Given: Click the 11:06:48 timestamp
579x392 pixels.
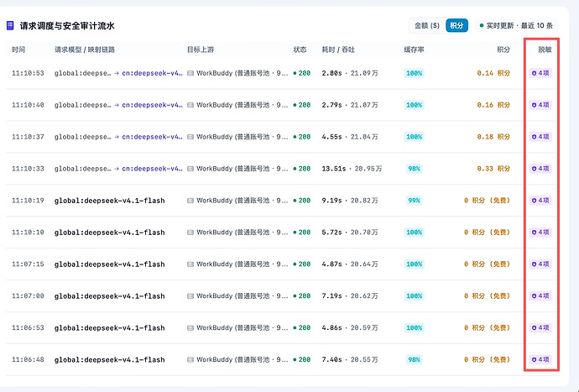Looking at the screenshot, I should [x=28, y=359].
